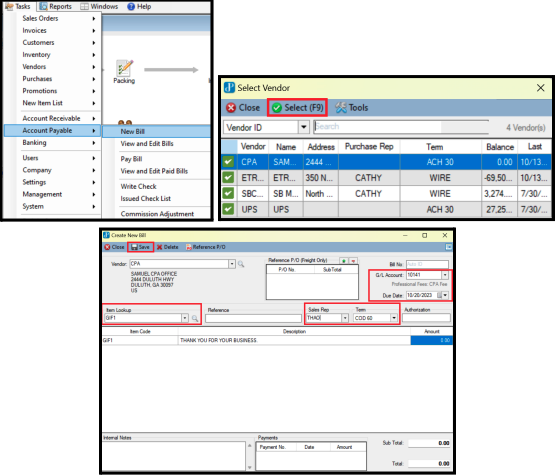Toggle checkbox for UPS vendor row
555x476 pixels.
(228, 209)
